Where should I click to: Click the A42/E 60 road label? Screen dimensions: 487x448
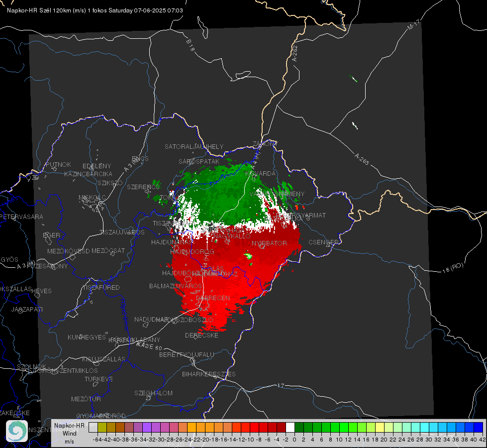pyautogui.click(x=149, y=345)
